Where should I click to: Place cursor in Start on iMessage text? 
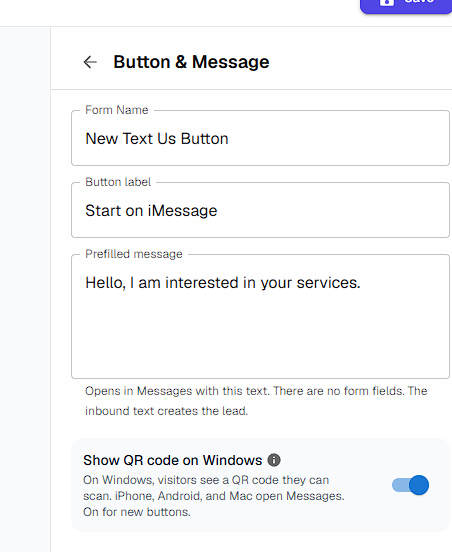151,211
